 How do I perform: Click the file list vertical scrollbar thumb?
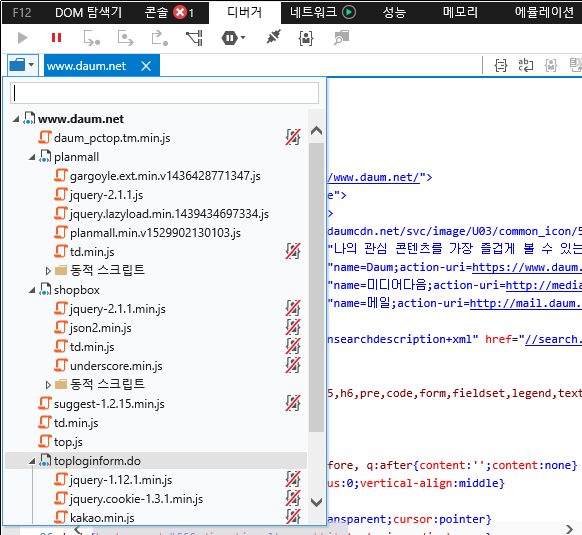[x=316, y=287]
